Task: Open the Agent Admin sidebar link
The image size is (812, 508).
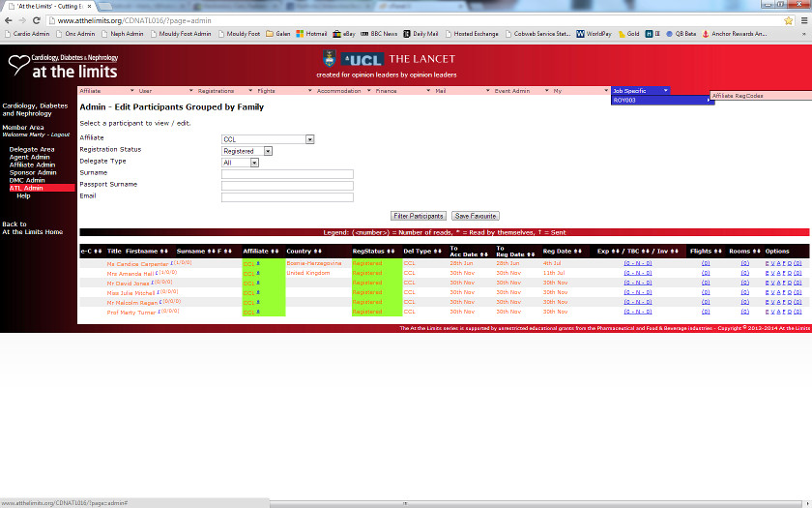Action: click(30, 157)
